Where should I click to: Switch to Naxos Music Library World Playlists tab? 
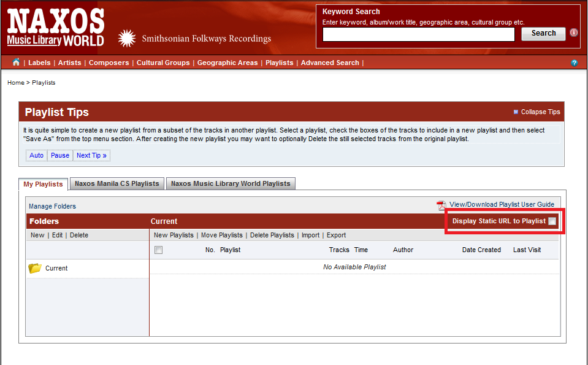coord(231,183)
